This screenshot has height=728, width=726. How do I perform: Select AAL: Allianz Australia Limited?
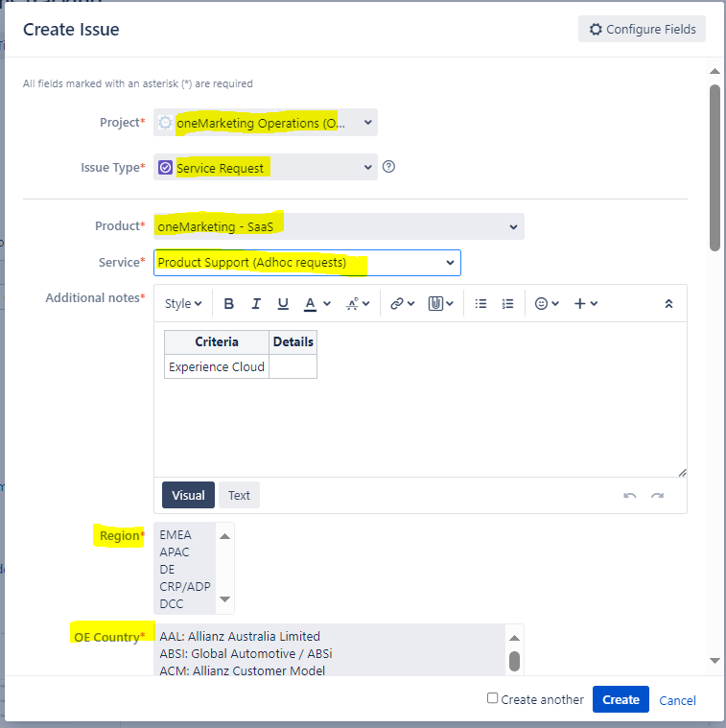tap(240, 636)
